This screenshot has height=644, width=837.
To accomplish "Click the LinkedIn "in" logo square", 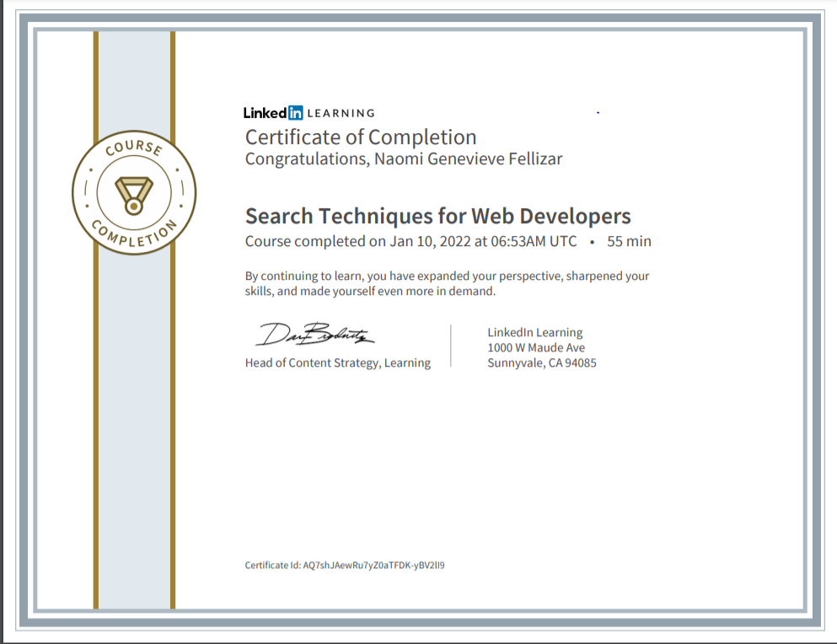I will pyautogui.click(x=295, y=113).
